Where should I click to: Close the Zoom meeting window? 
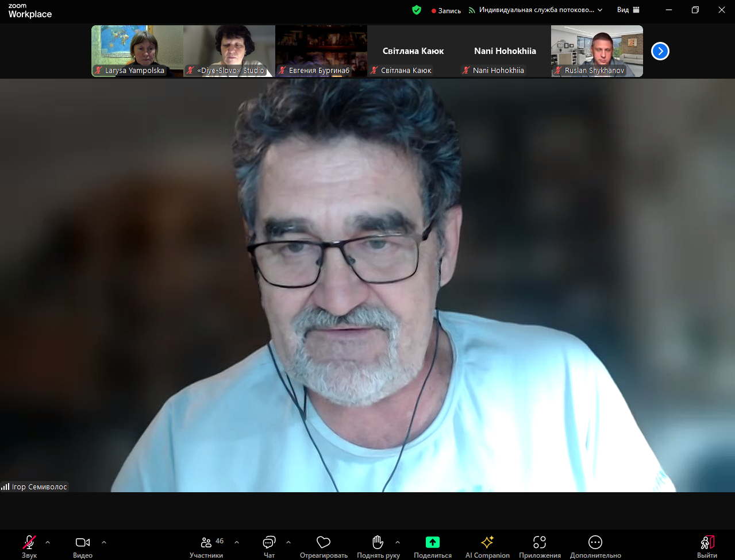coord(722,10)
